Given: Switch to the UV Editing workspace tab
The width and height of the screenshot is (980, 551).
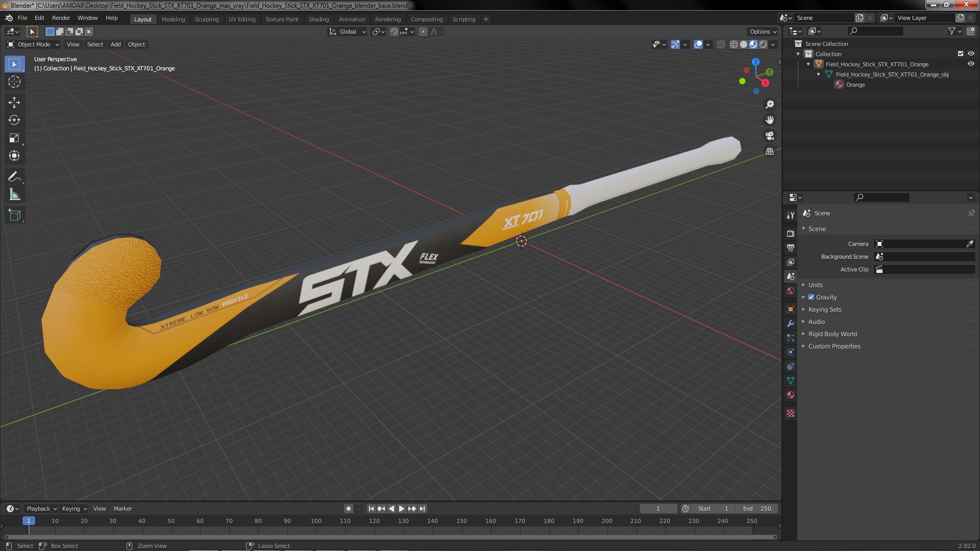Looking at the screenshot, I should 242,19.
